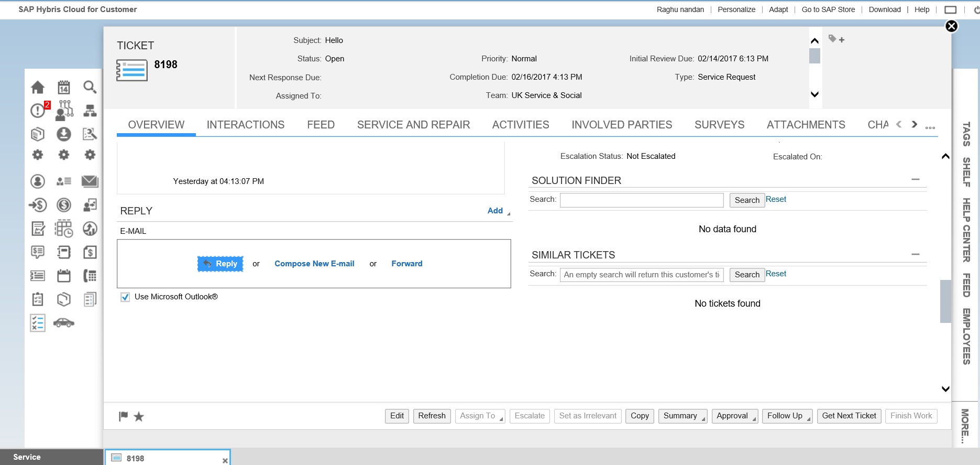The width and height of the screenshot is (980, 465).
Task: Click the blue check and cross list icon
Action: tap(38, 323)
